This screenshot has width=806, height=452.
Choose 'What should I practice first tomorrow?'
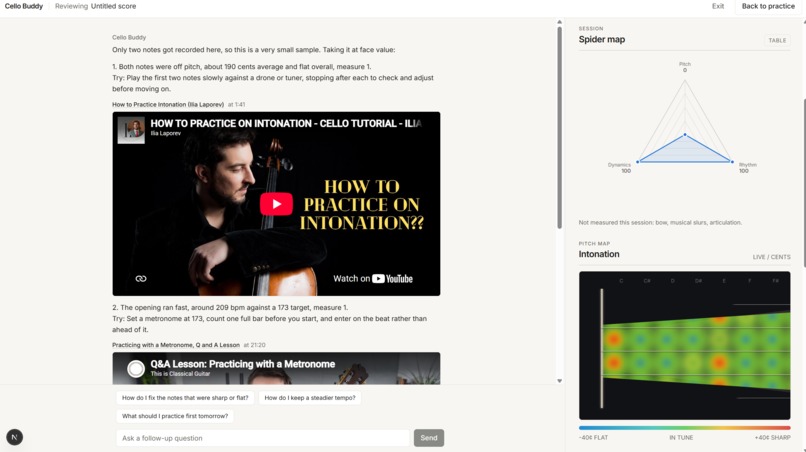(175, 416)
